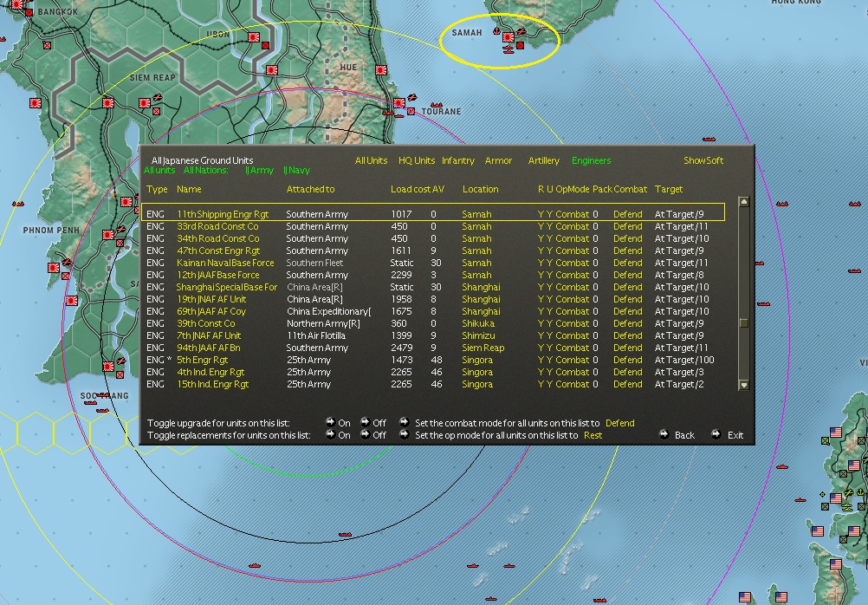The width and height of the screenshot is (868, 605).
Task: Select the Engineers filter tab
Action: [x=591, y=160]
